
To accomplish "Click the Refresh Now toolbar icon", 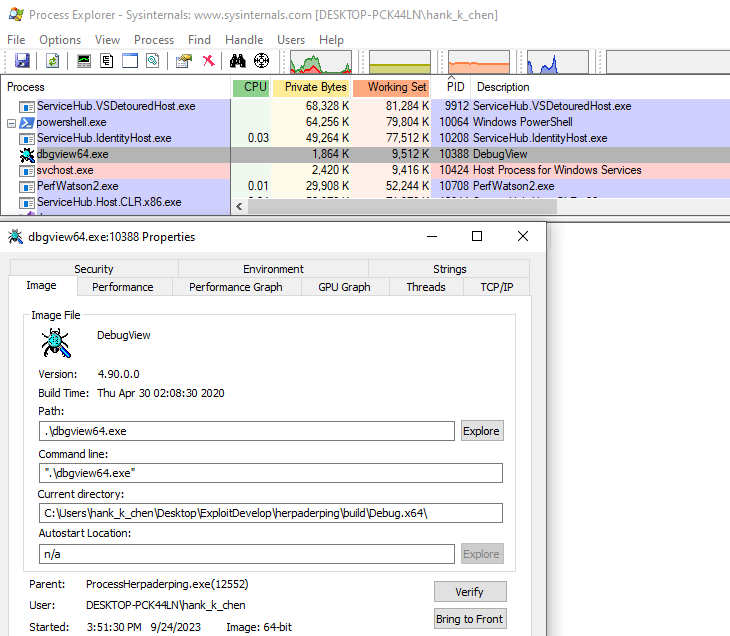I will point(53,61).
